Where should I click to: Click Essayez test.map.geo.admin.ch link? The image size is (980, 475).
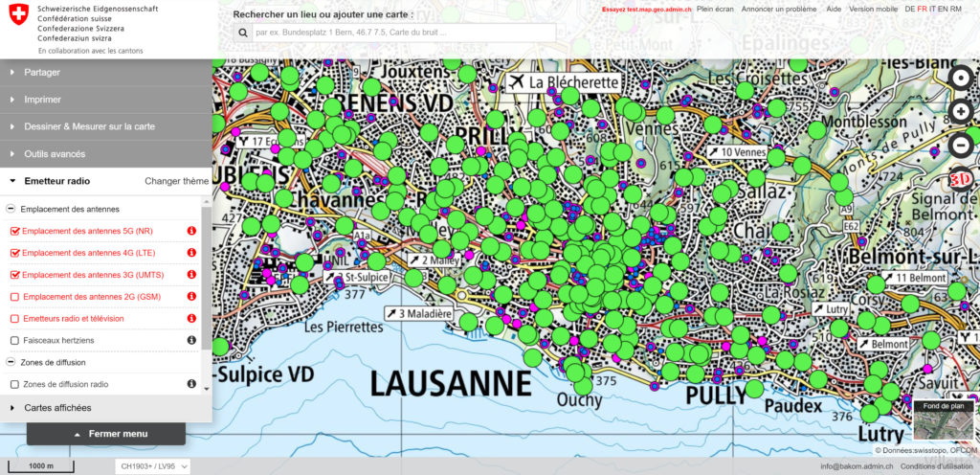pyautogui.click(x=646, y=10)
